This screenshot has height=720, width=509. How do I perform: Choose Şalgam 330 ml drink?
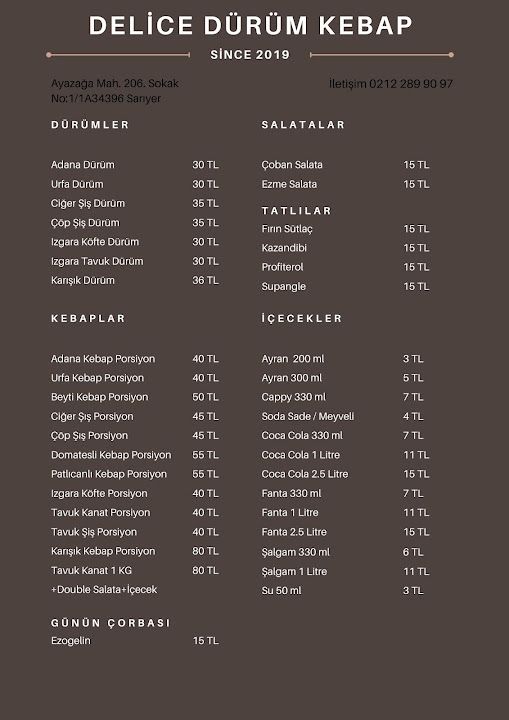click(342, 552)
